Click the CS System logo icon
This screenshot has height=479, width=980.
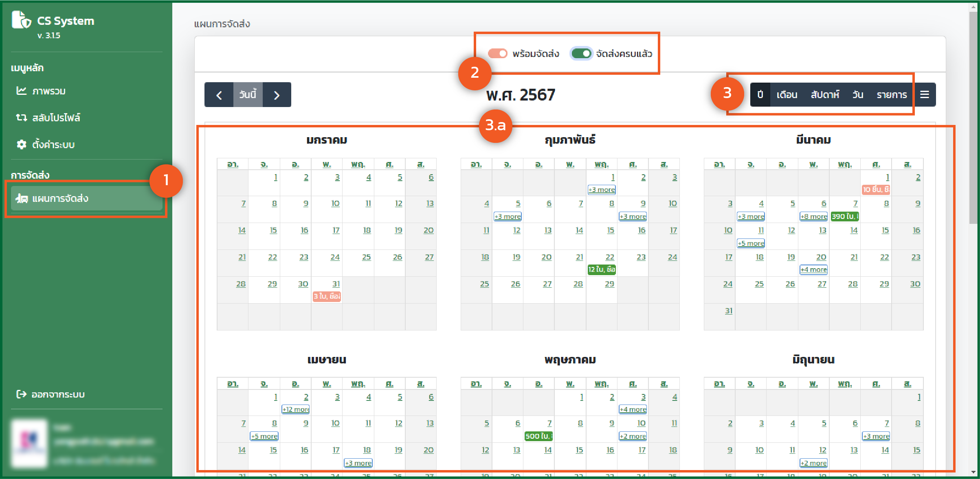coord(21,20)
